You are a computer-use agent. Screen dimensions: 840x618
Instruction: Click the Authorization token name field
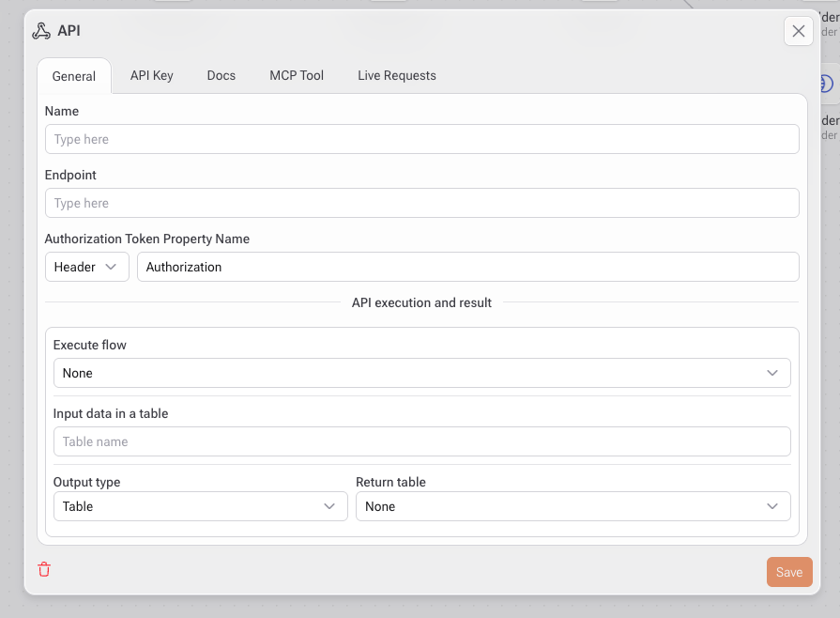(x=467, y=267)
